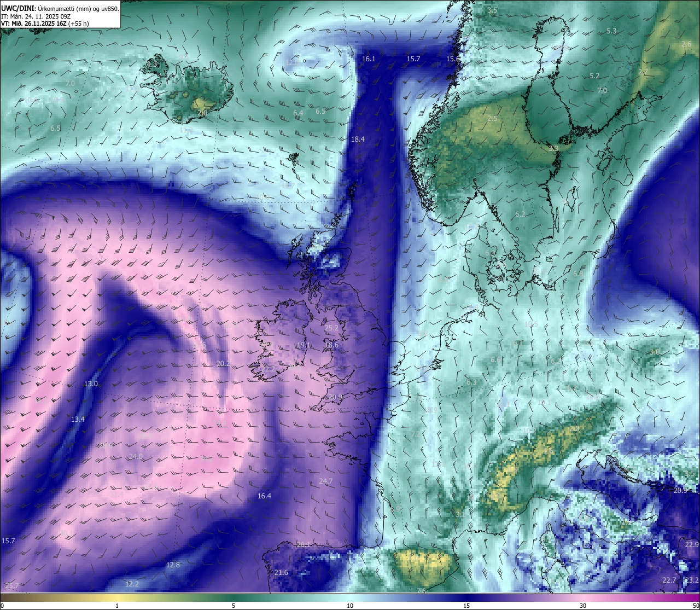The width and height of the screenshot is (700, 610).
Task: Click the 26.1 value near northern Spain
Action: pos(304,544)
